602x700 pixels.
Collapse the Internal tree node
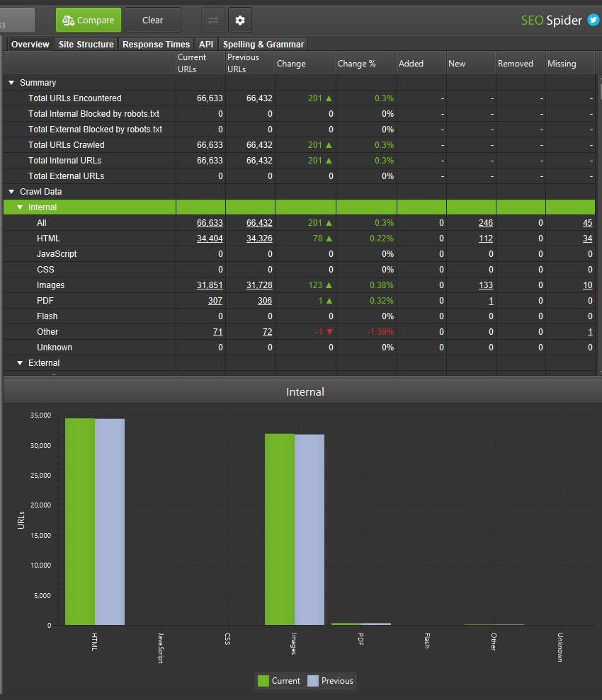coord(20,207)
